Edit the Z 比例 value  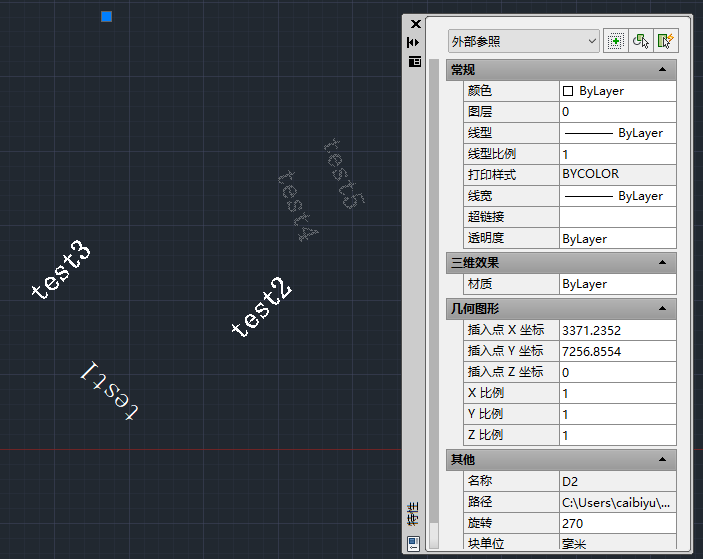(x=617, y=435)
